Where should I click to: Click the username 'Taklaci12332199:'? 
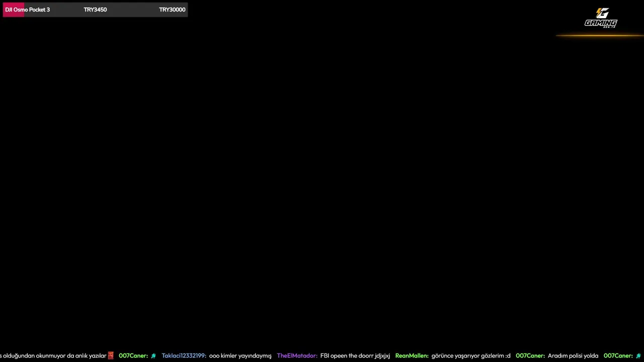(184, 355)
